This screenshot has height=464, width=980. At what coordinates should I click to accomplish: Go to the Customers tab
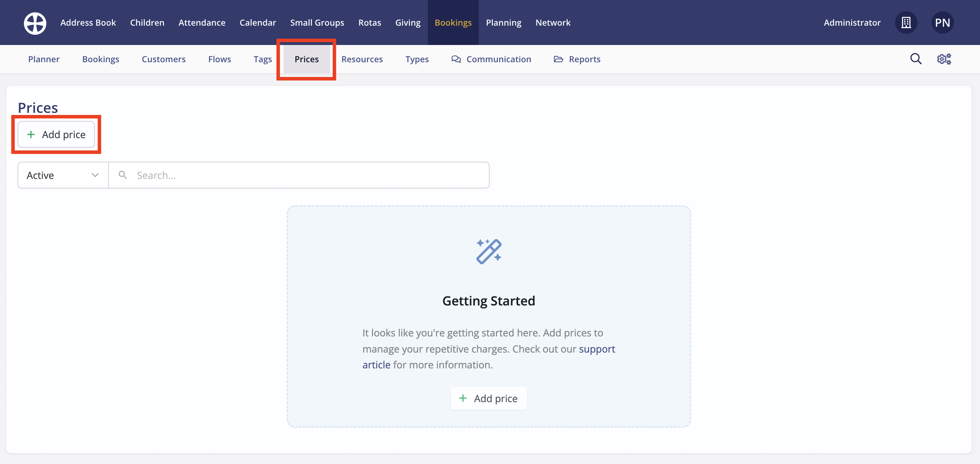click(163, 59)
